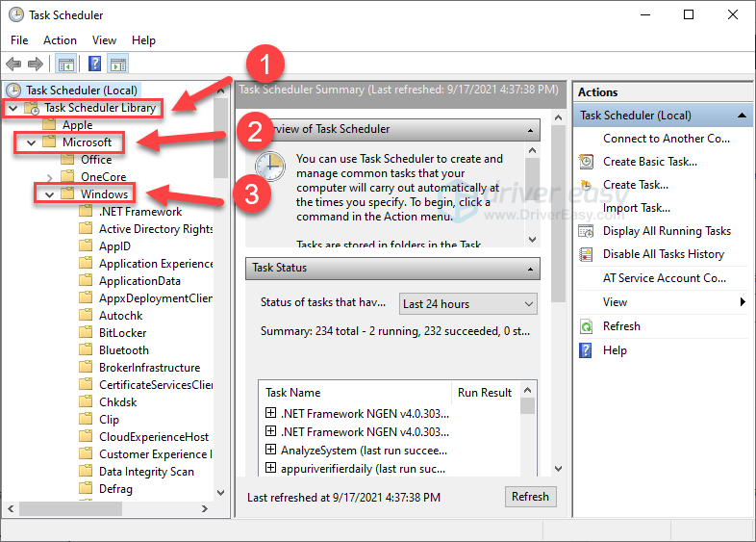Click the Back arrow in the toolbar
The width and height of the screenshot is (756, 542).
coord(13,65)
